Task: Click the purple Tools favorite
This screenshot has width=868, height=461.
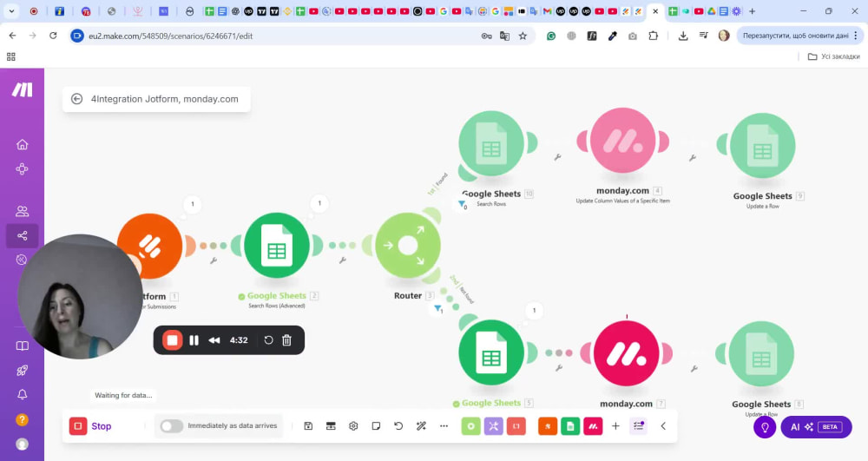Action: [494, 426]
